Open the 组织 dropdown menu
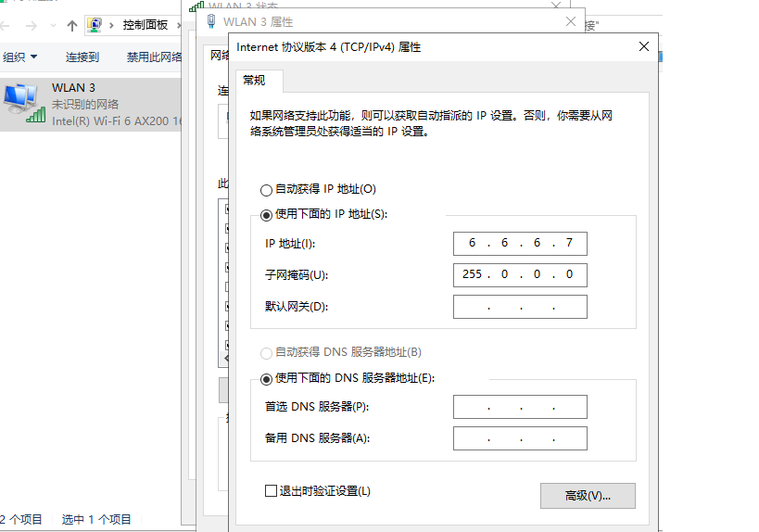 pyautogui.click(x=20, y=57)
